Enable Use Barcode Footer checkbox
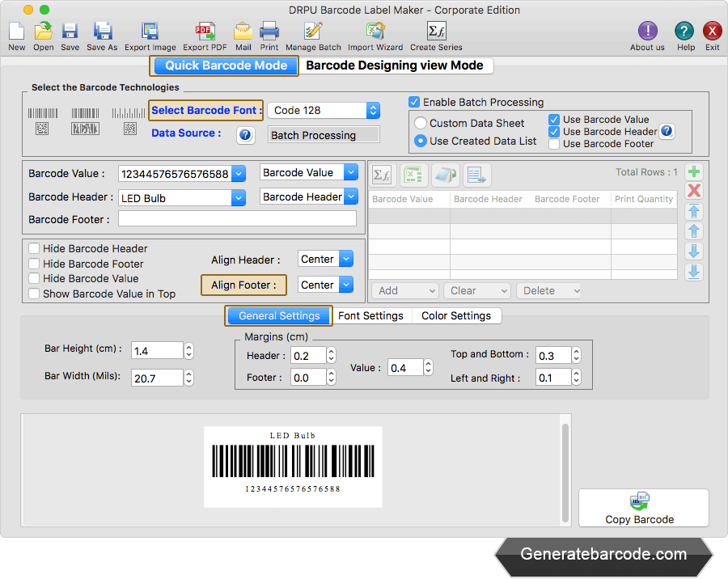Screen dimensions: 728x579 click(x=554, y=144)
